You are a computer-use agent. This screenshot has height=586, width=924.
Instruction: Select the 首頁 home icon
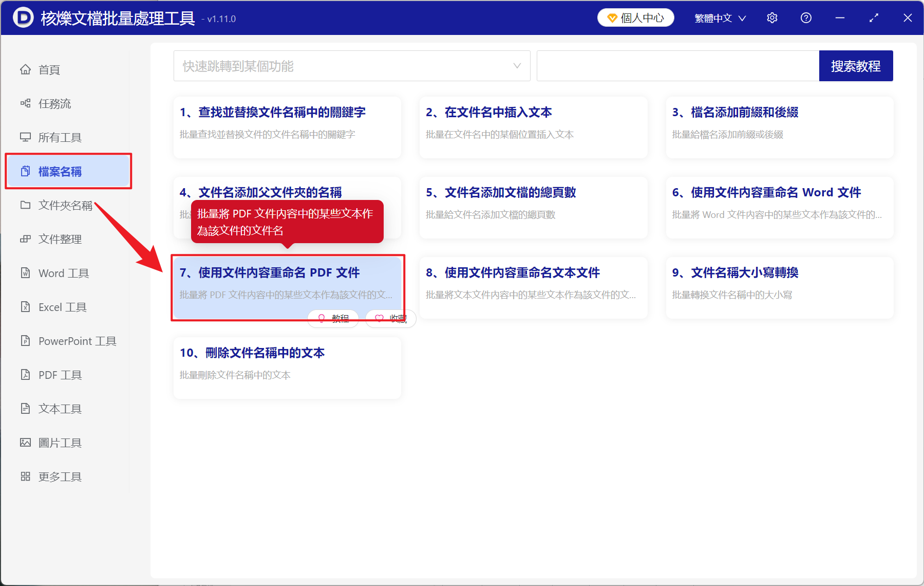[x=26, y=69]
